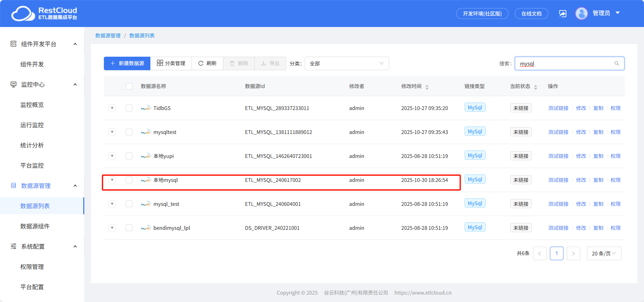Open the 20 per page dropdown
Image resolution: width=644 pixels, height=302 pixels.
tap(604, 253)
